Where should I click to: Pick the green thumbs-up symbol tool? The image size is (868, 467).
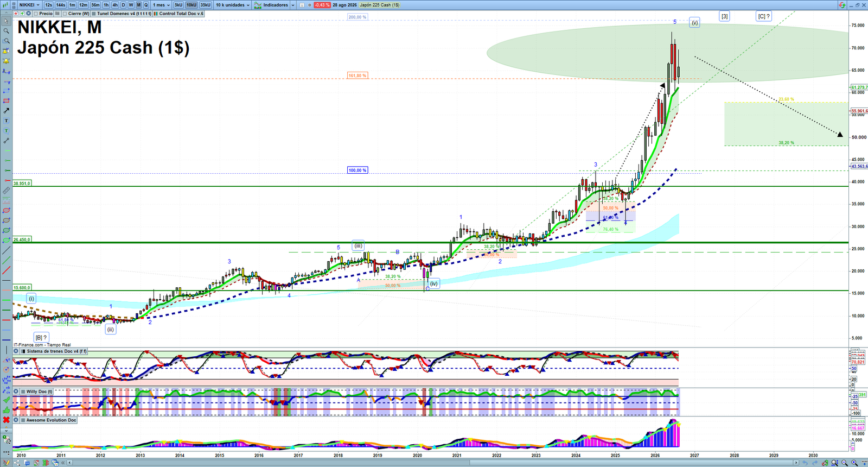7,410
